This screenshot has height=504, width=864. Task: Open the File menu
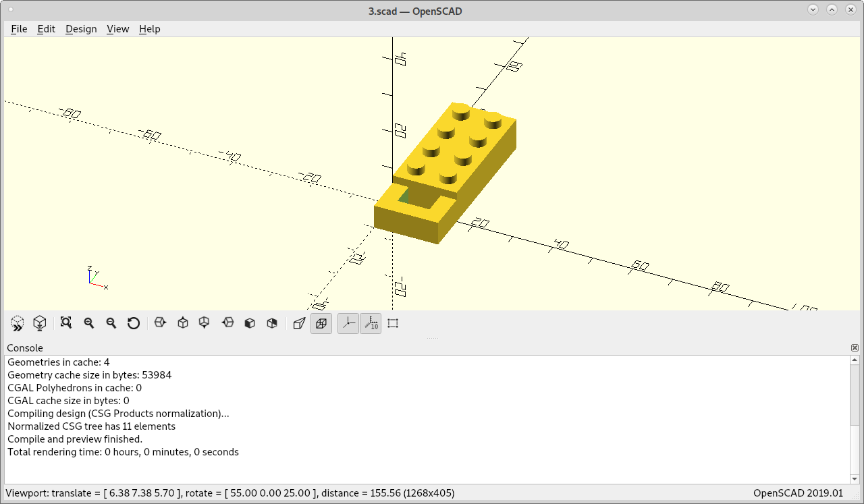pyautogui.click(x=19, y=29)
